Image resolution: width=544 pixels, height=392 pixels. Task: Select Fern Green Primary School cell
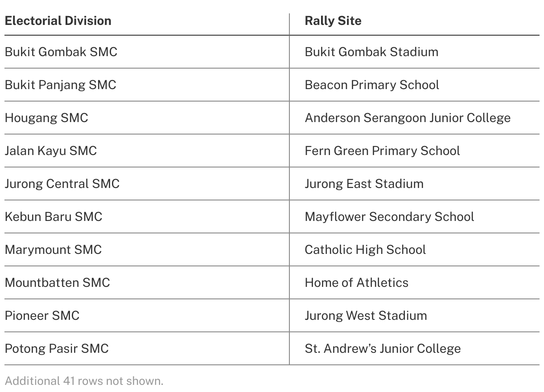382,151
